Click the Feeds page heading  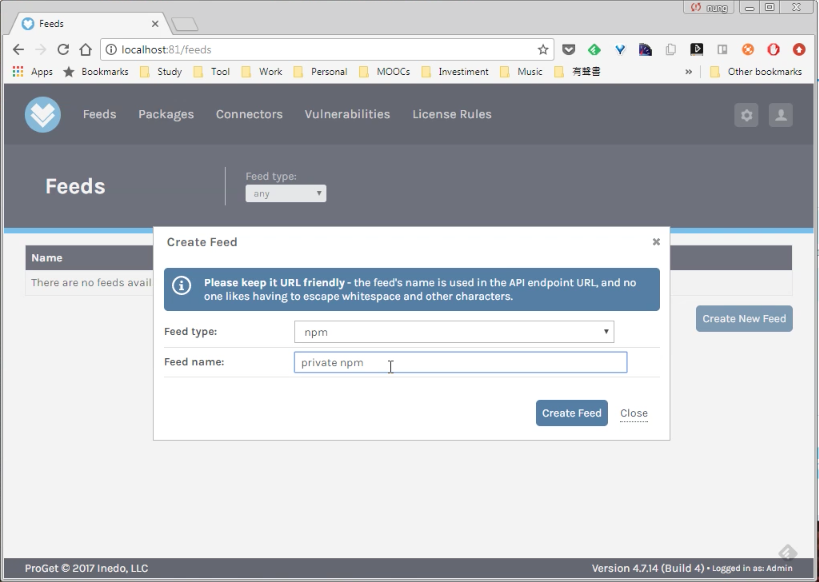point(75,186)
